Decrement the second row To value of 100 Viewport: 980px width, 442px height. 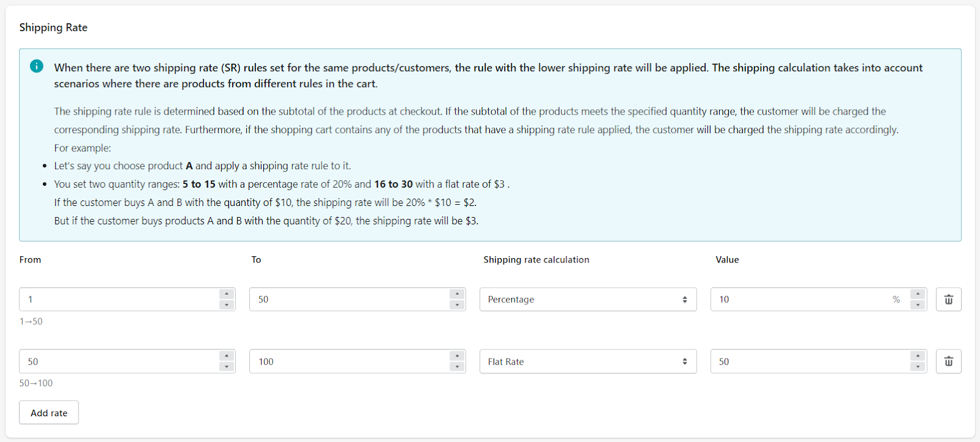[x=457, y=367]
